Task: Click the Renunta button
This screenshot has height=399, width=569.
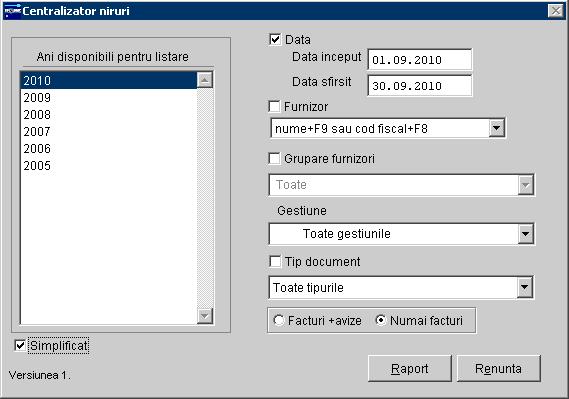Action: [x=499, y=369]
